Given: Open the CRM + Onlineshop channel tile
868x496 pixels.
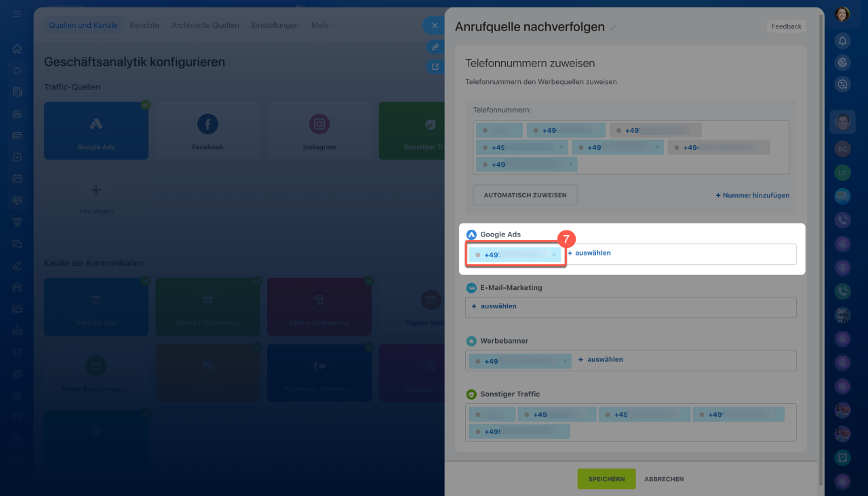Looking at the screenshot, I should pyautogui.click(x=319, y=307).
